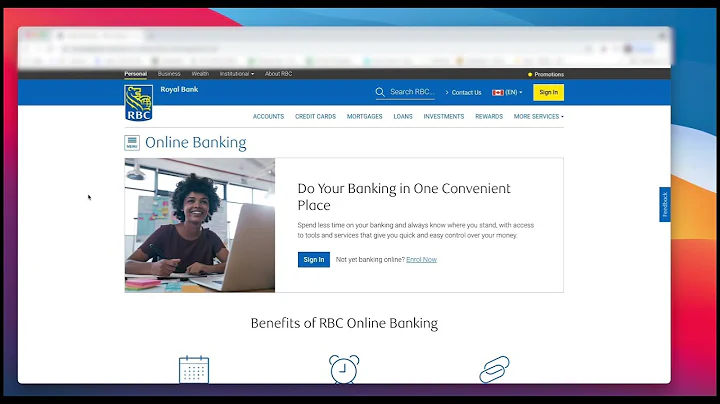Image resolution: width=720 pixels, height=404 pixels.
Task: Open the Contact Us link
Action: pos(466,92)
